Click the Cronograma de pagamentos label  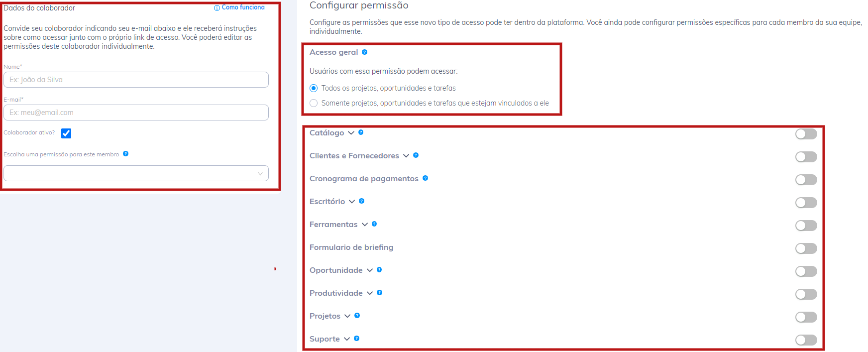[x=364, y=179]
